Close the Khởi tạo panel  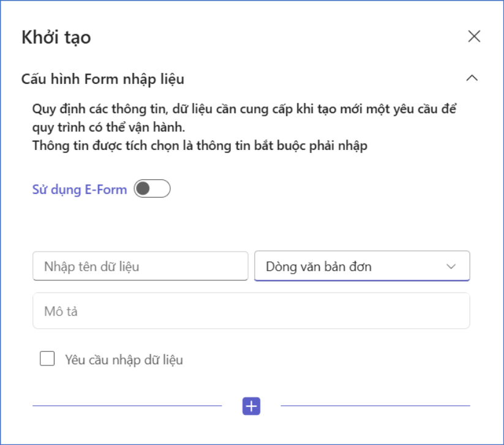tap(474, 36)
